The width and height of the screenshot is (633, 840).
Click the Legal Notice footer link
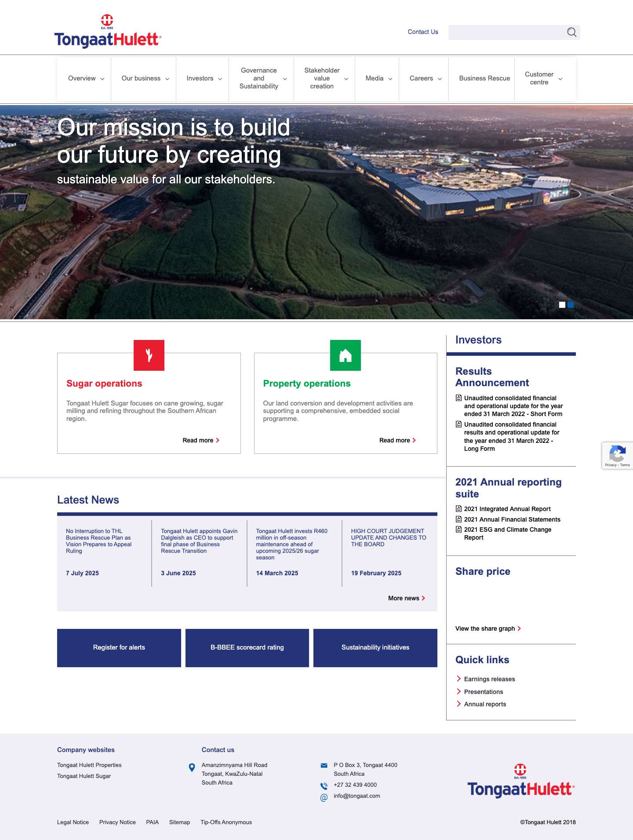[73, 822]
